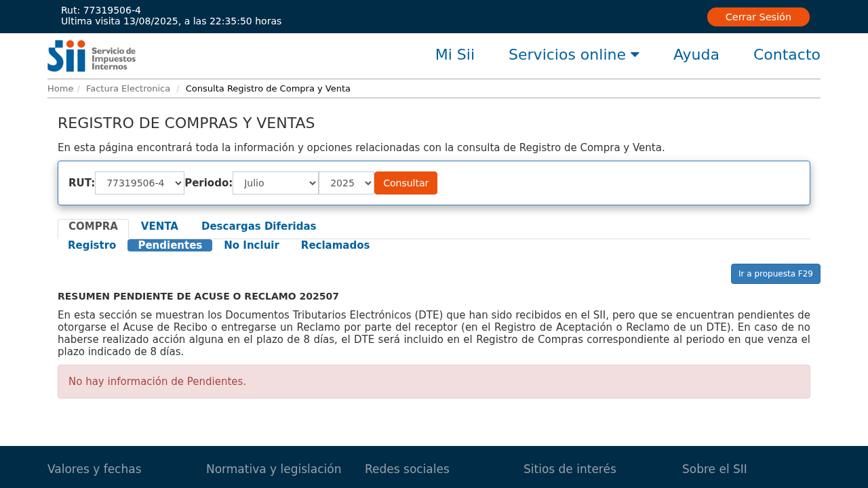This screenshot has width=868, height=488.
Task: Click the SII logo
Action: [x=92, y=56]
